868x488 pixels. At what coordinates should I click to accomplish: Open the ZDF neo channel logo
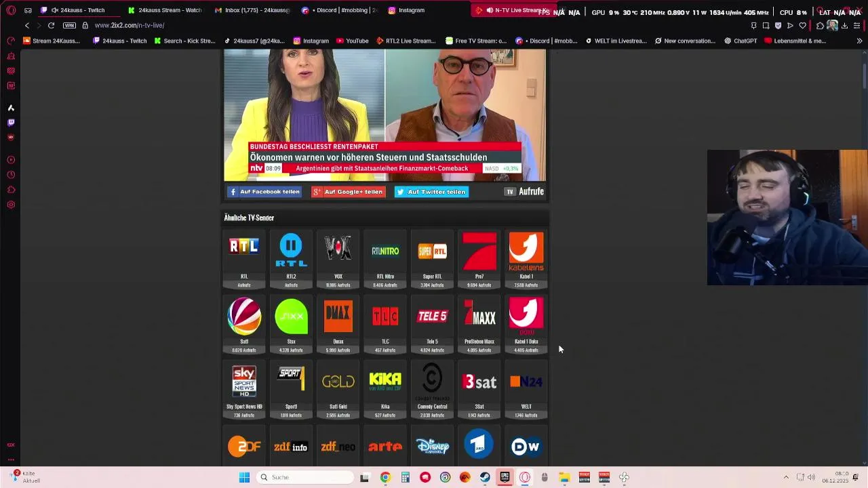coord(338,447)
